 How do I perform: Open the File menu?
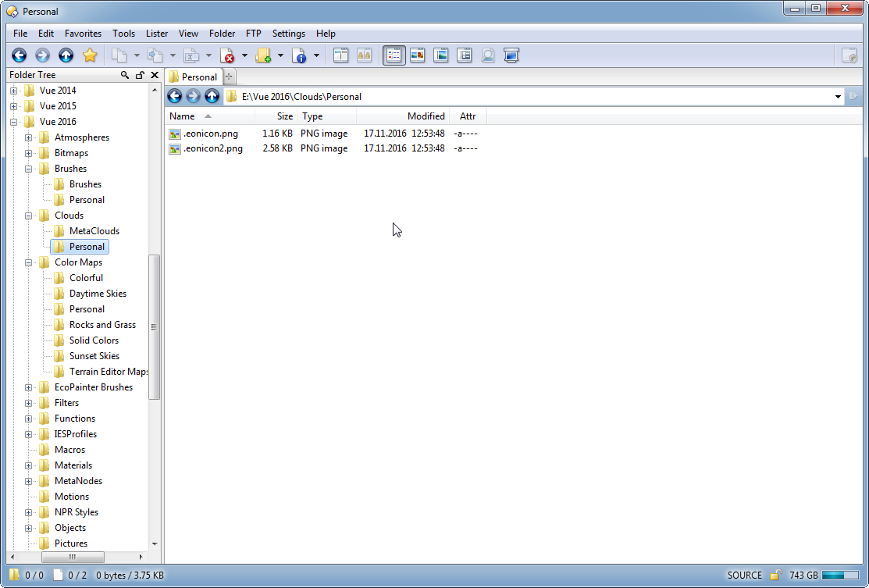(x=20, y=34)
